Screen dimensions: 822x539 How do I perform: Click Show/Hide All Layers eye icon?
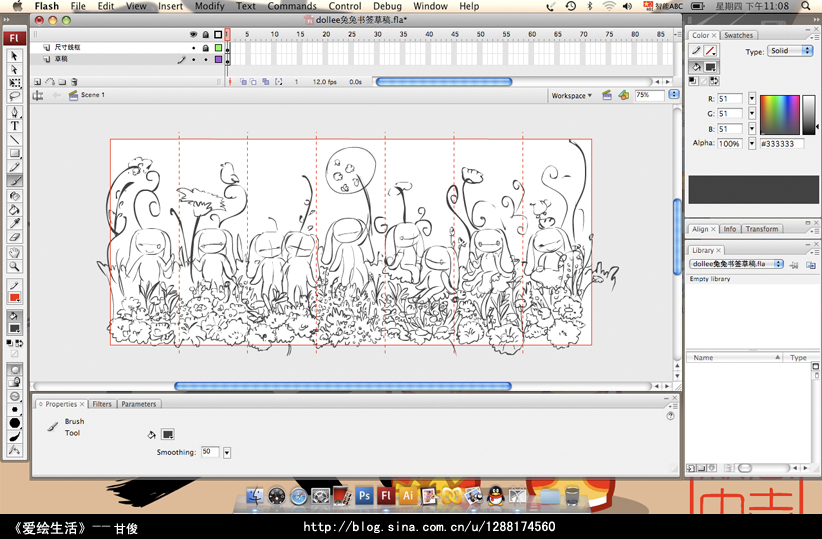(193, 35)
